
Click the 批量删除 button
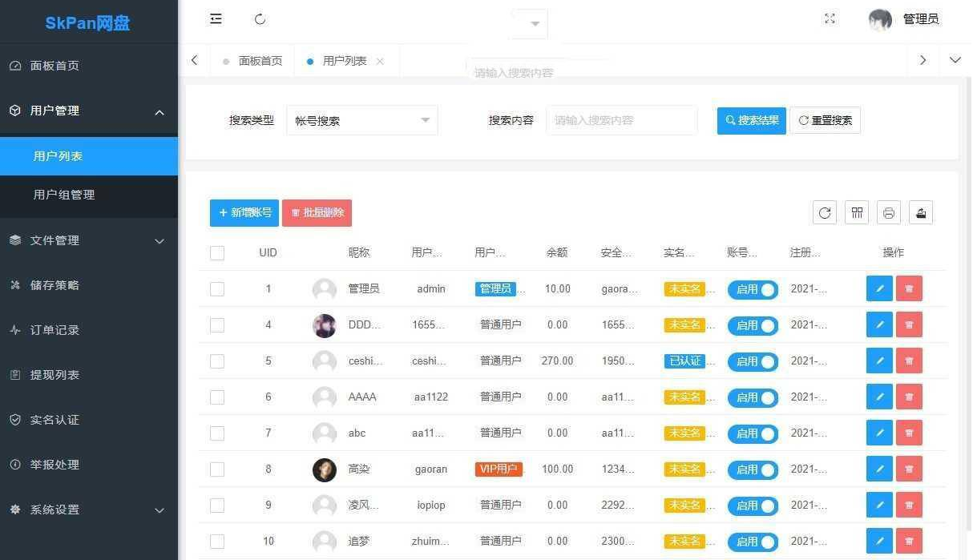coord(317,212)
